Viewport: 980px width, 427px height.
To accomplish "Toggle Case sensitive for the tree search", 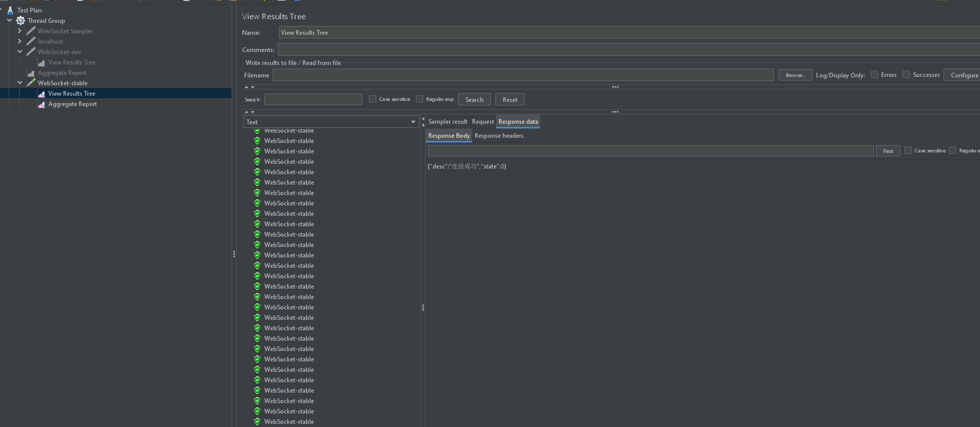I will [373, 99].
